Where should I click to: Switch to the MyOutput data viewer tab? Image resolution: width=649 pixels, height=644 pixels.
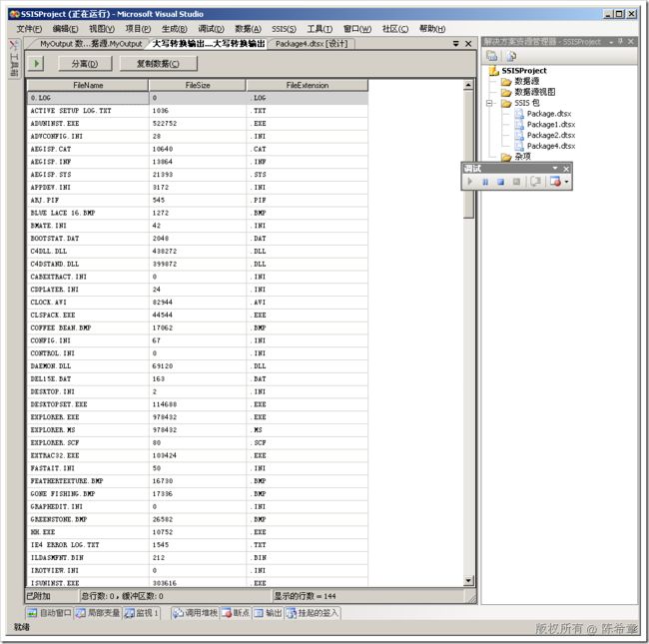pos(90,44)
